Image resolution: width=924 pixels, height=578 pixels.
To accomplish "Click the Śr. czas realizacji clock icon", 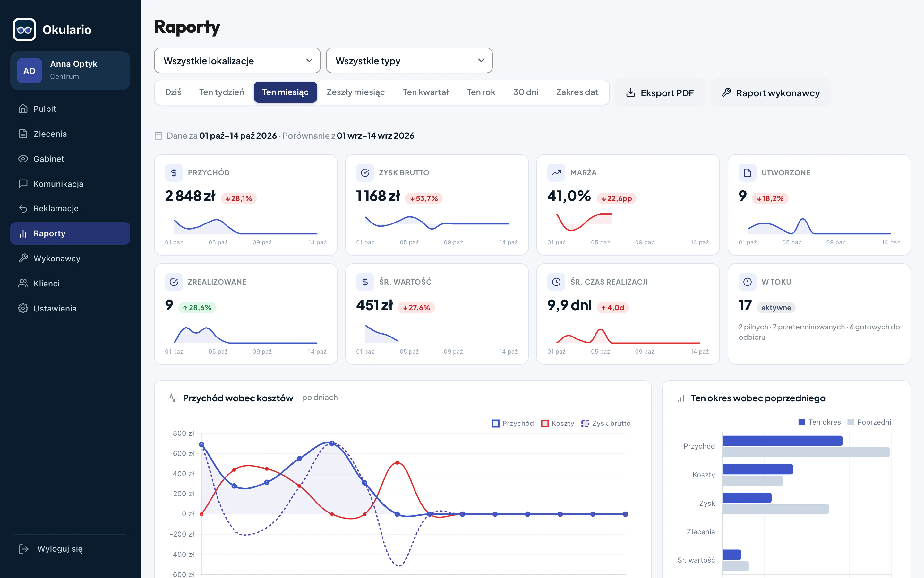I will 556,282.
